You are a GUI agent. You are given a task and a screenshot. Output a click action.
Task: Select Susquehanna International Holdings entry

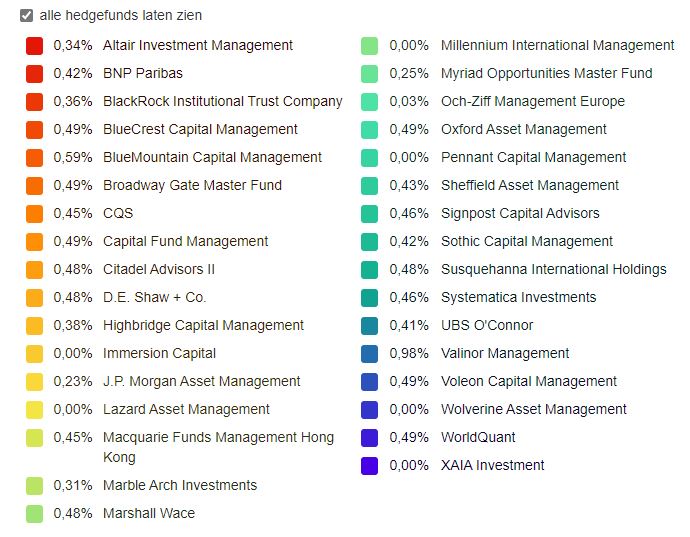(553, 269)
